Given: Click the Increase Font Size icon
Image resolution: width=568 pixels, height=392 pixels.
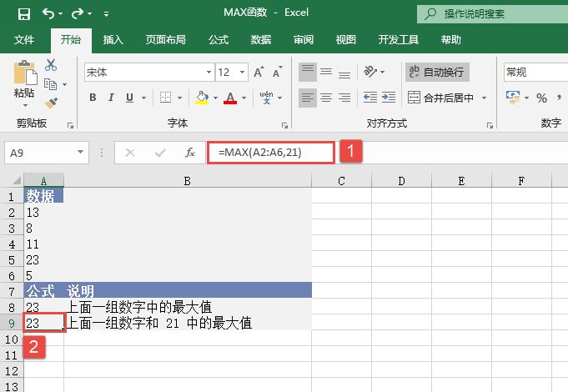Looking at the screenshot, I should [x=259, y=73].
